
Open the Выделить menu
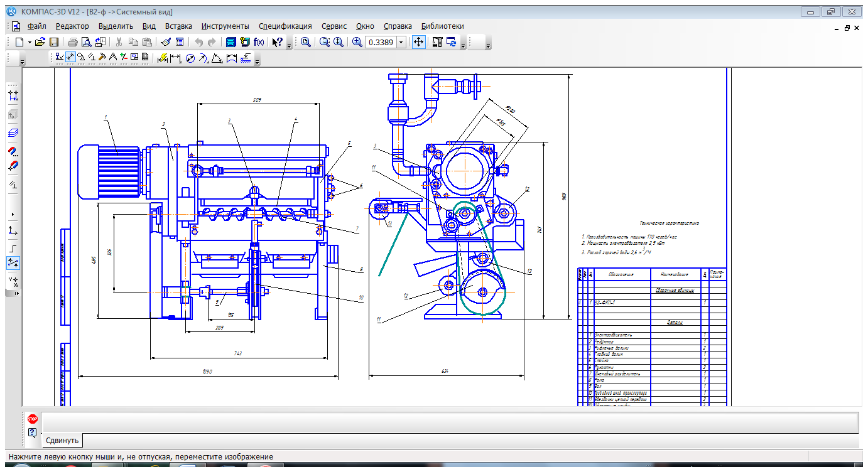[116, 26]
